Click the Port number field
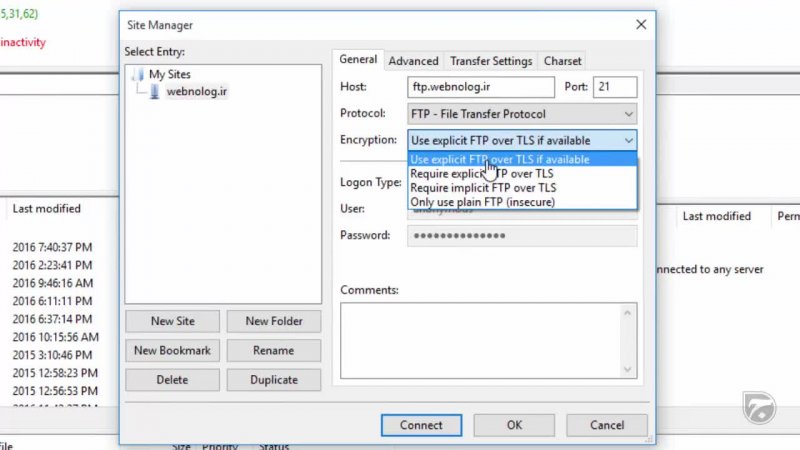800x450 pixels. coord(614,87)
